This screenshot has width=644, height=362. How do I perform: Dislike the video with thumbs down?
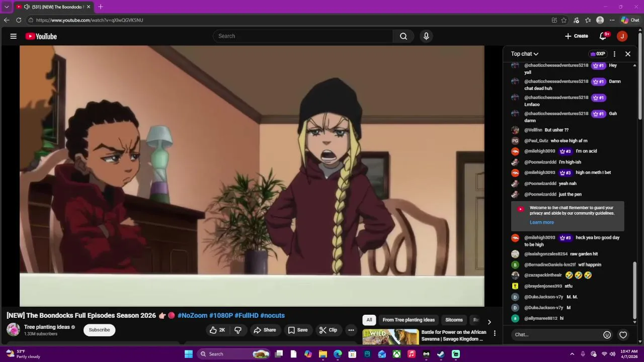click(x=238, y=330)
